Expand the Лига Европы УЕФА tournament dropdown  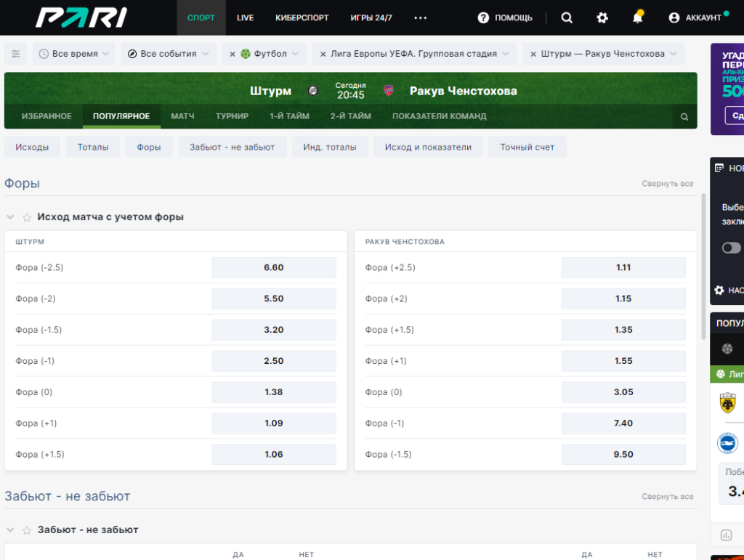click(506, 54)
